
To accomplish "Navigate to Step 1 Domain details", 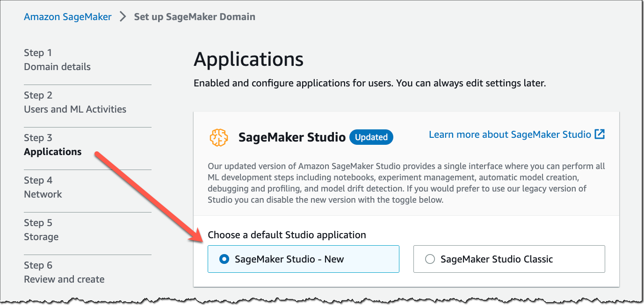I will point(57,60).
